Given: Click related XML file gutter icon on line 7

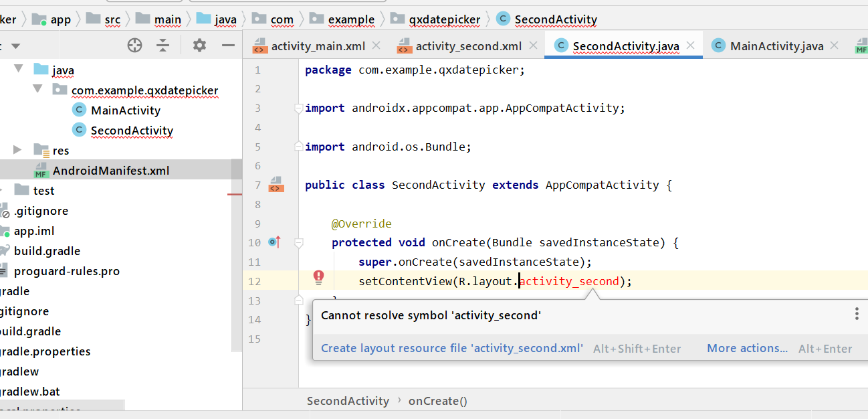Looking at the screenshot, I should pos(276,184).
